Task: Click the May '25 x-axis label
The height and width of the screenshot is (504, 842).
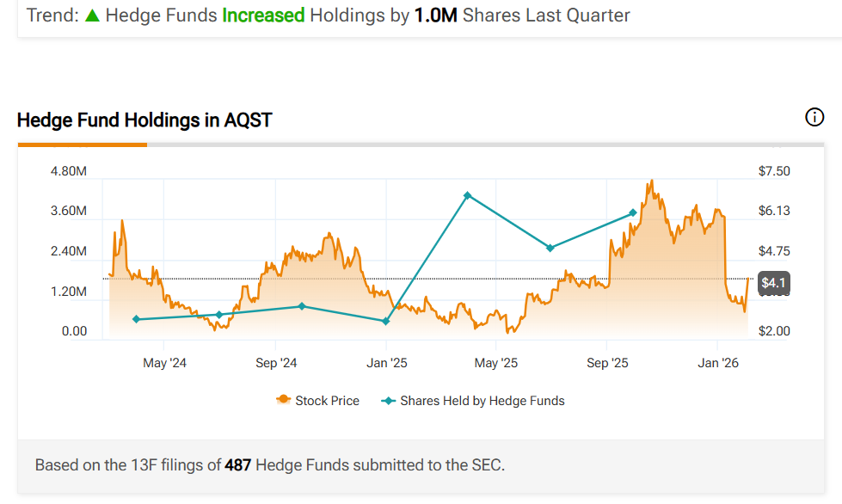Action: [x=497, y=363]
